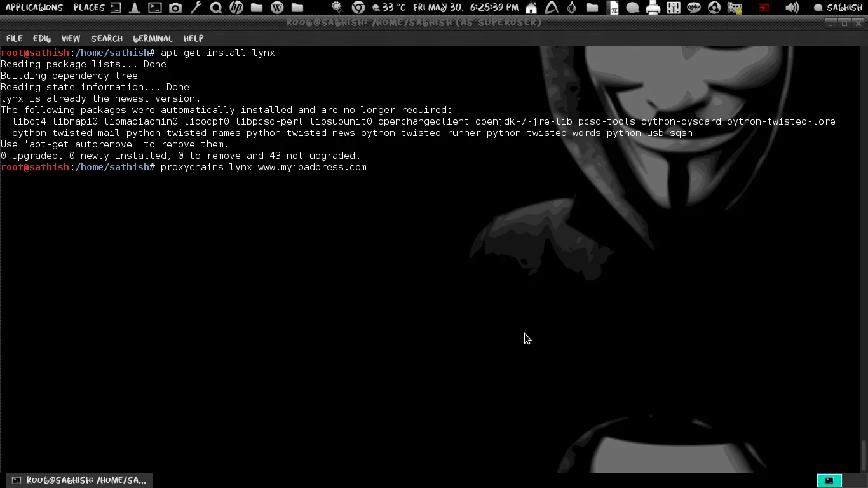Click the Q-shaped launcher icon
Image resolution: width=868 pixels, height=488 pixels.
pyautogui.click(x=216, y=8)
